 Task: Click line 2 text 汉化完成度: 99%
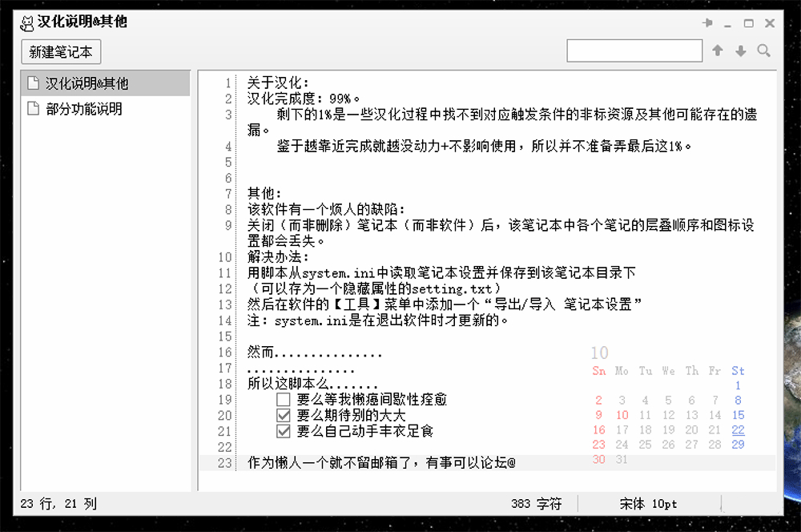click(x=304, y=99)
